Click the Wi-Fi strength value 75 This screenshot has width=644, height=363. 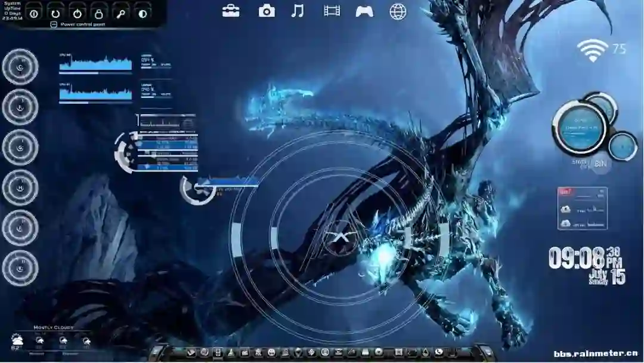[x=620, y=49]
